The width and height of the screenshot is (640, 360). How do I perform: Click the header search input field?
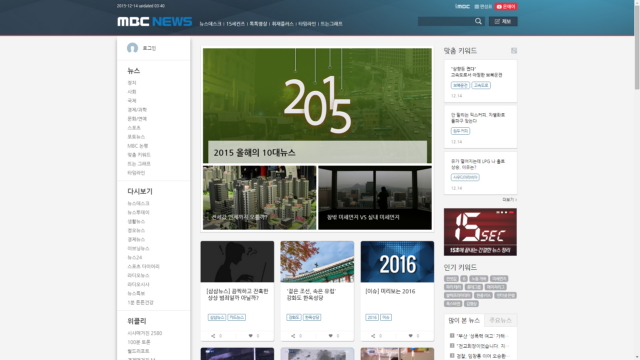(446, 21)
